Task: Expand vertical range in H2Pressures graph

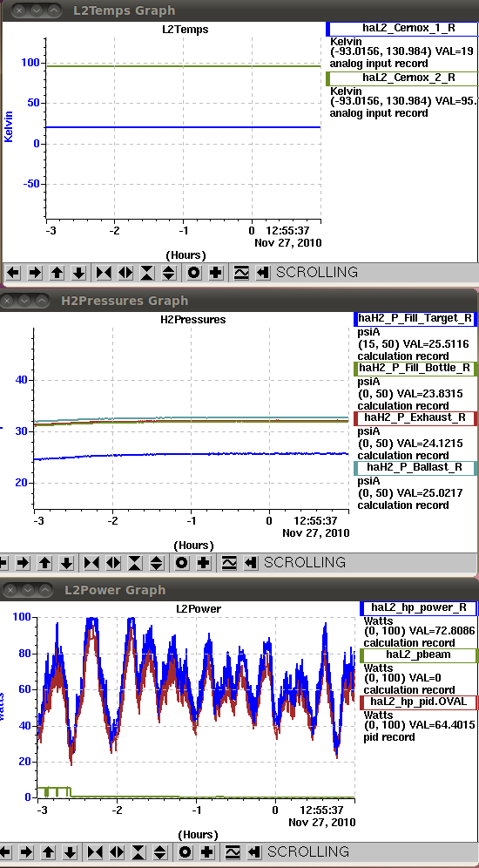Action: 157,563
